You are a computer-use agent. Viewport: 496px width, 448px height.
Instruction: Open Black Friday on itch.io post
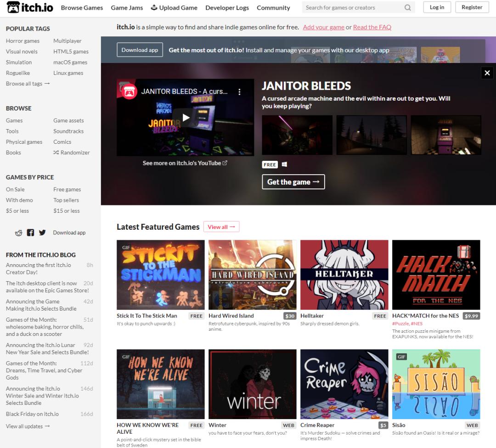click(32, 414)
